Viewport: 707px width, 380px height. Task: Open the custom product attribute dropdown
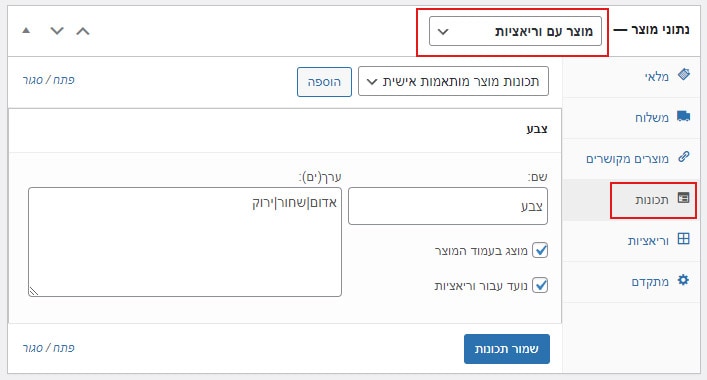tap(453, 81)
